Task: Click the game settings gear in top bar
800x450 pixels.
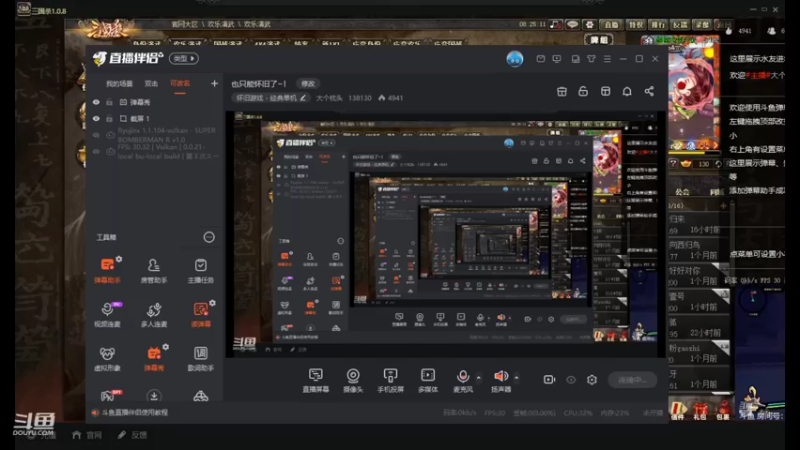Action: [x=589, y=24]
